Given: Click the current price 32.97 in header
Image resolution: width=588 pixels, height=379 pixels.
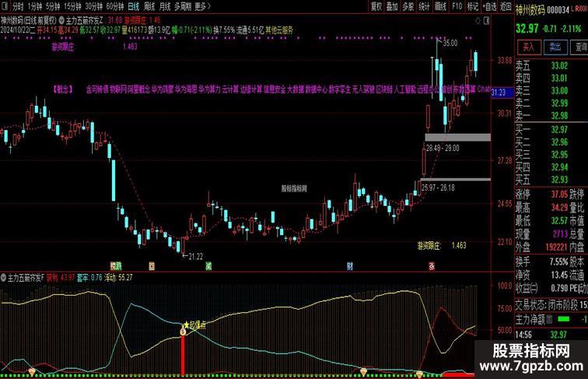Looking at the screenshot, I should tap(527, 29).
